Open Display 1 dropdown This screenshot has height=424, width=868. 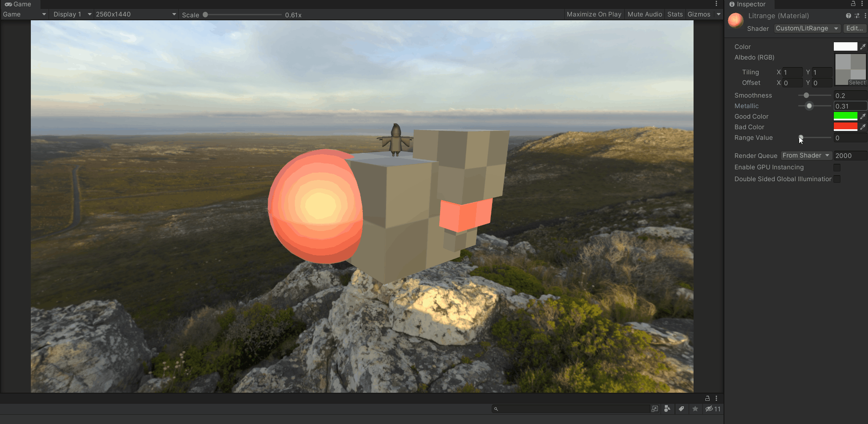click(72, 14)
